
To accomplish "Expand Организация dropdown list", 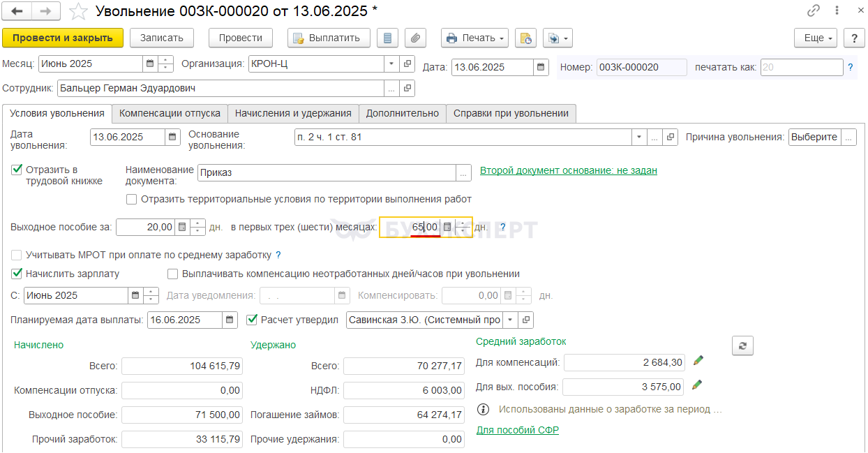I will point(392,64).
